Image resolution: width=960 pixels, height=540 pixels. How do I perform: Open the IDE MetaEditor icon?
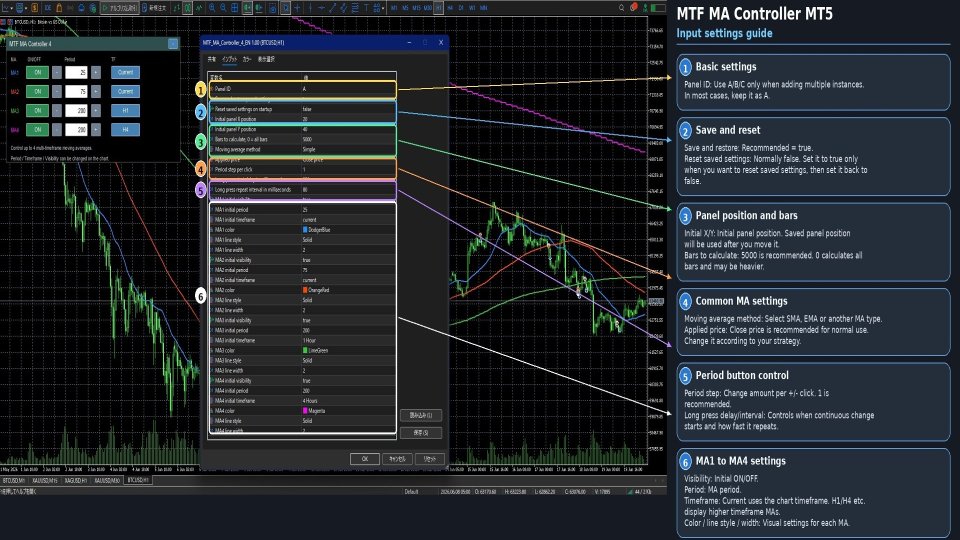[x=48, y=7]
